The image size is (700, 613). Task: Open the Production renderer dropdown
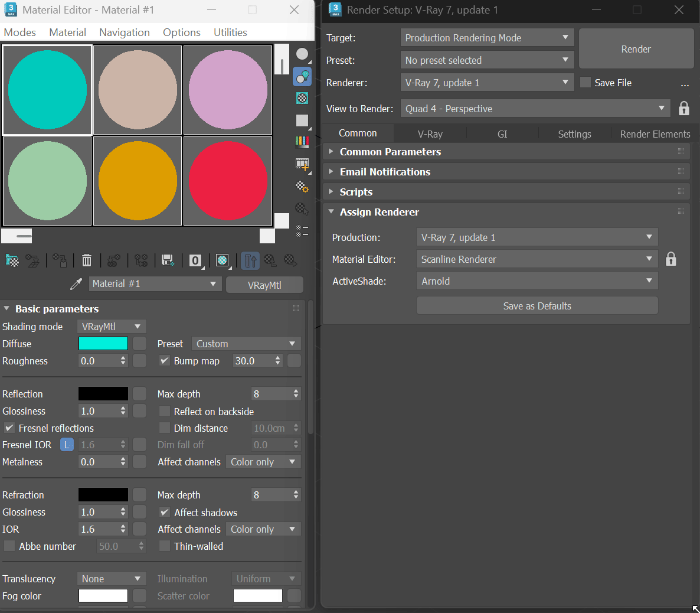coord(537,237)
